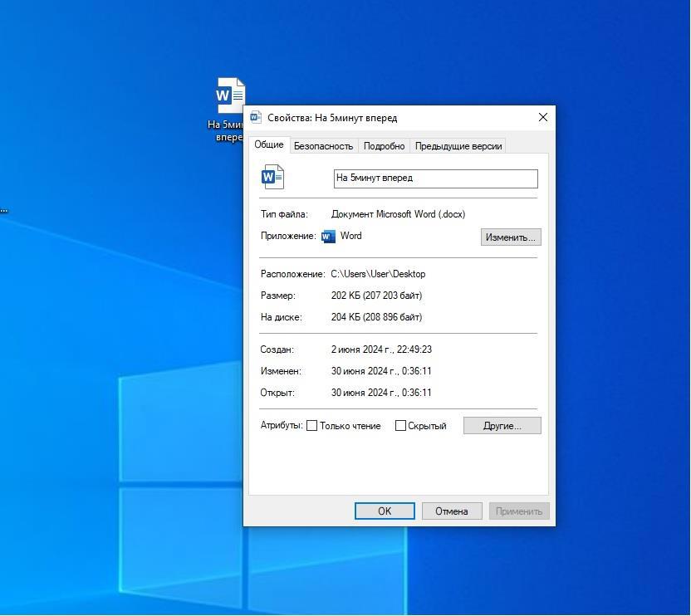Select the Word document icon on the desktop
This screenshot has height=616, width=691.
tap(230, 95)
